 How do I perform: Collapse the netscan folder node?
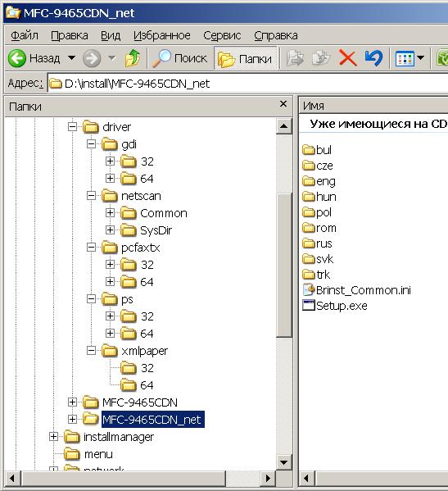pos(91,196)
